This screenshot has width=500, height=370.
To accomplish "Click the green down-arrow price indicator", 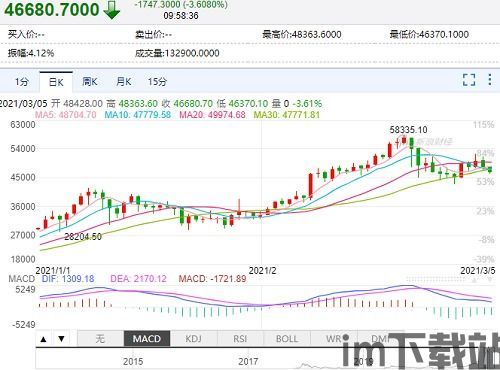I will [112, 9].
